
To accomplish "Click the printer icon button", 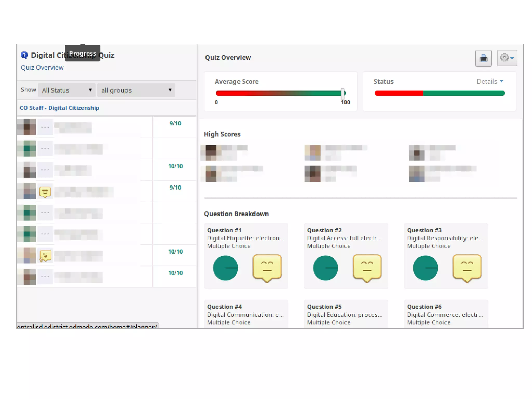I will point(483,58).
